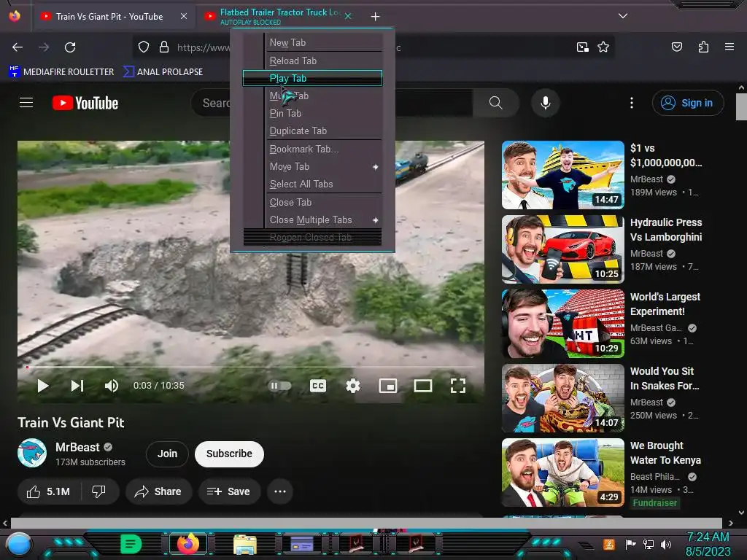Viewport: 747px width, 560px height.
Task: Seek on the video progress bar
Action: click(251, 367)
